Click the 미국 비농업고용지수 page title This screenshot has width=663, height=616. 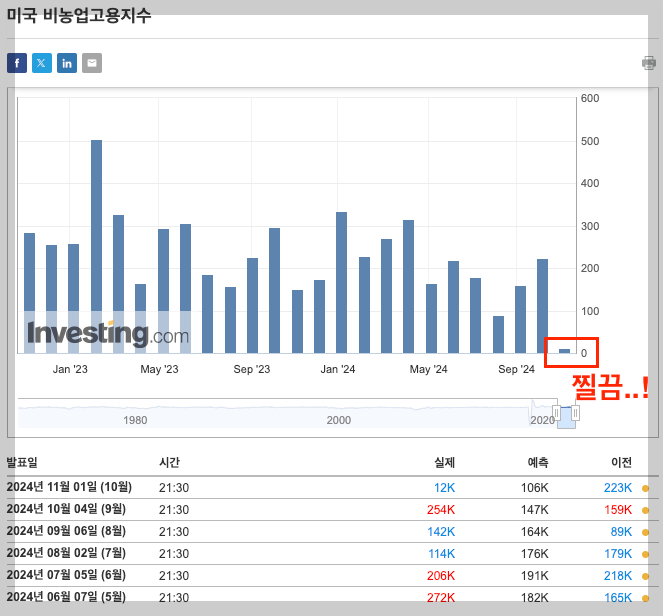79,15
